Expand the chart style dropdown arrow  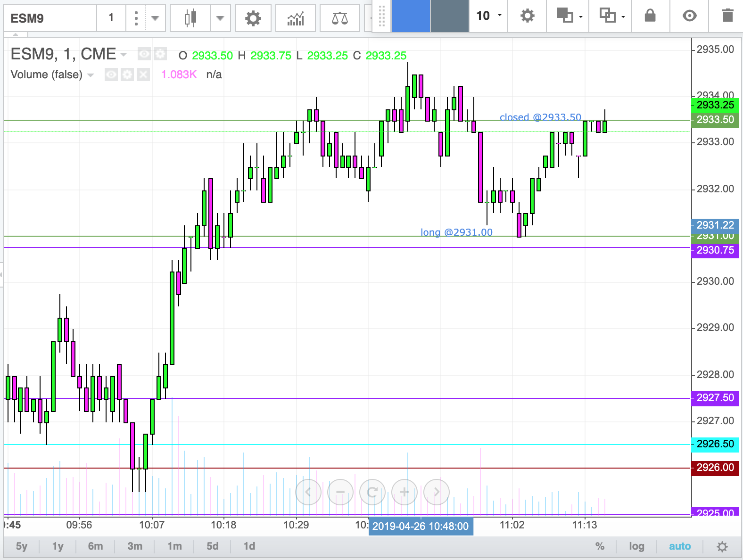(x=220, y=18)
